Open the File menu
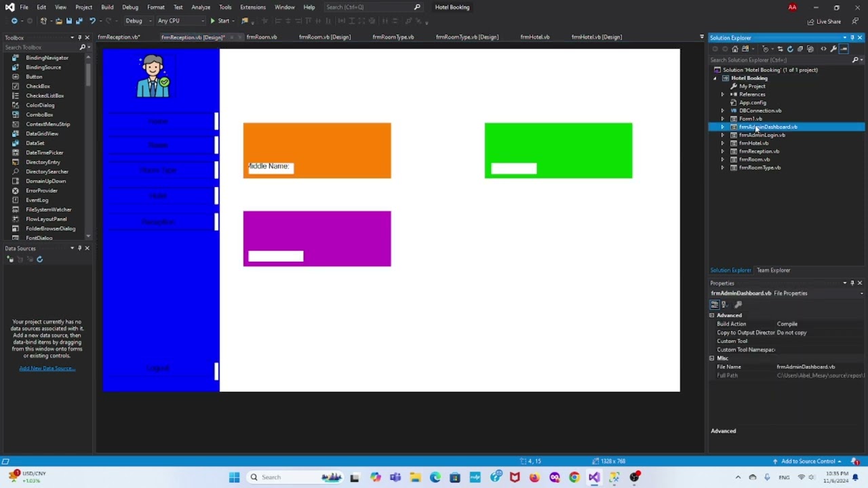868x488 pixels. [x=24, y=7]
